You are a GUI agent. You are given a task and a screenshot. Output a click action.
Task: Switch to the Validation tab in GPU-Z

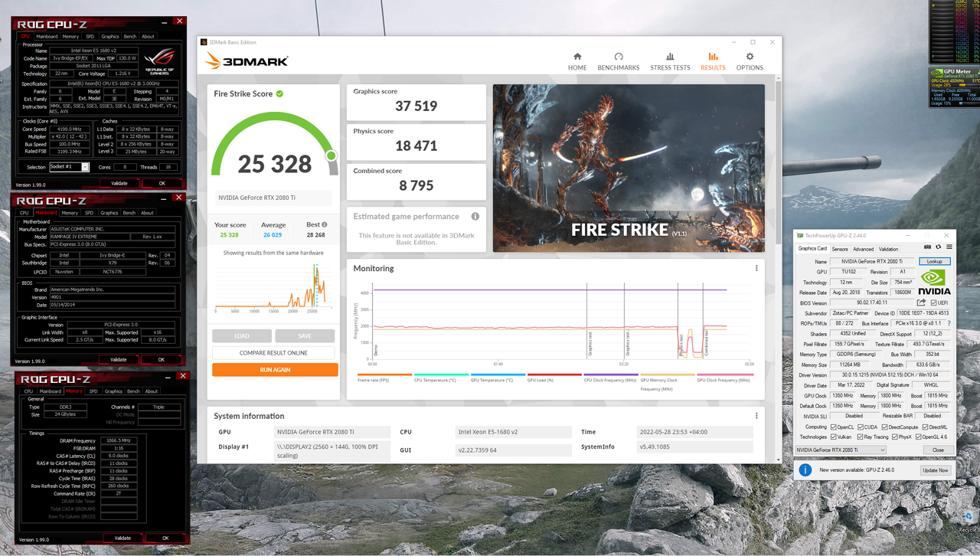point(888,249)
